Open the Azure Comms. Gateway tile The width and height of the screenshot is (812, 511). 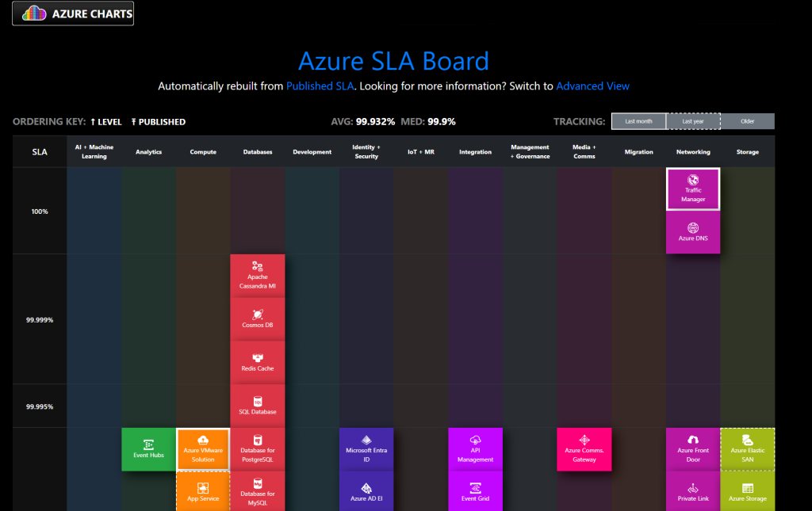pyautogui.click(x=584, y=449)
